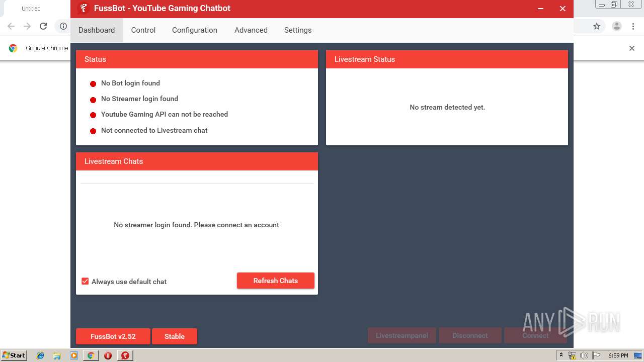Open the Windows Start menu
644x362 pixels.
[14, 355]
